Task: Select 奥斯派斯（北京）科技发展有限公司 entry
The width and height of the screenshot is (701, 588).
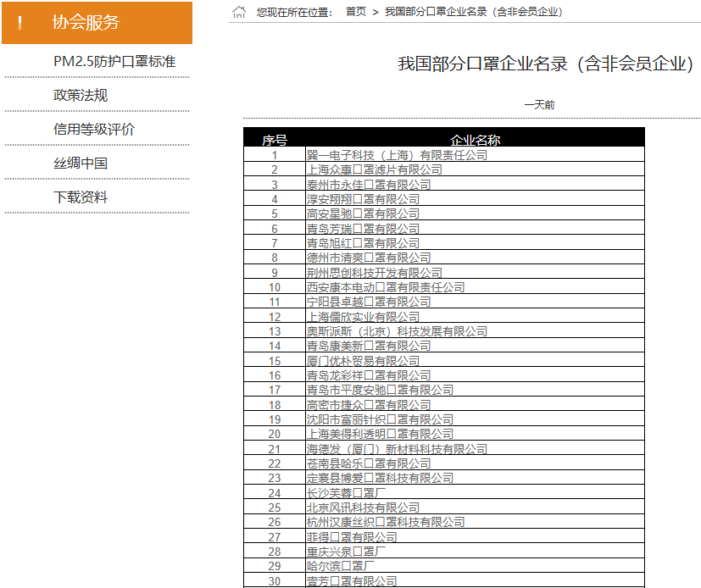Action: 397,331
